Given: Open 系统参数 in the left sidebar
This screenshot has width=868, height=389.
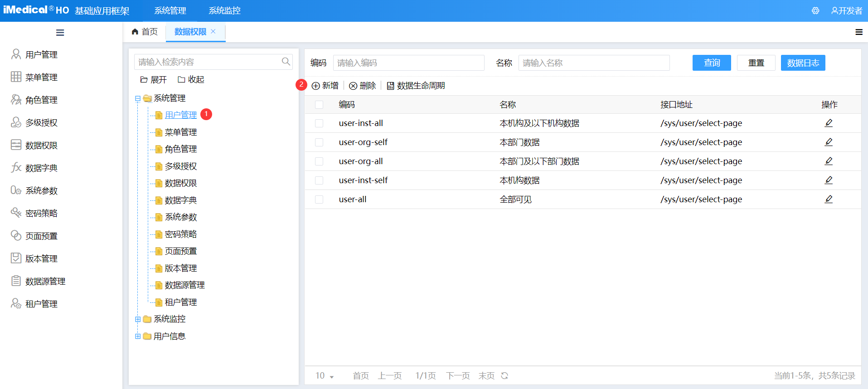Looking at the screenshot, I should (34, 190).
